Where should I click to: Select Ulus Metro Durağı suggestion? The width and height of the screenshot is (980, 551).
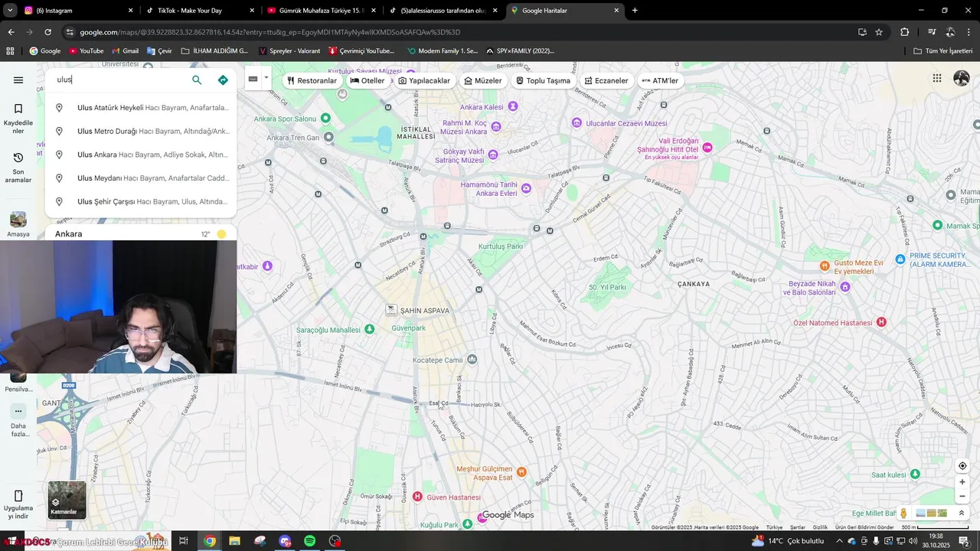pyautogui.click(x=142, y=132)
